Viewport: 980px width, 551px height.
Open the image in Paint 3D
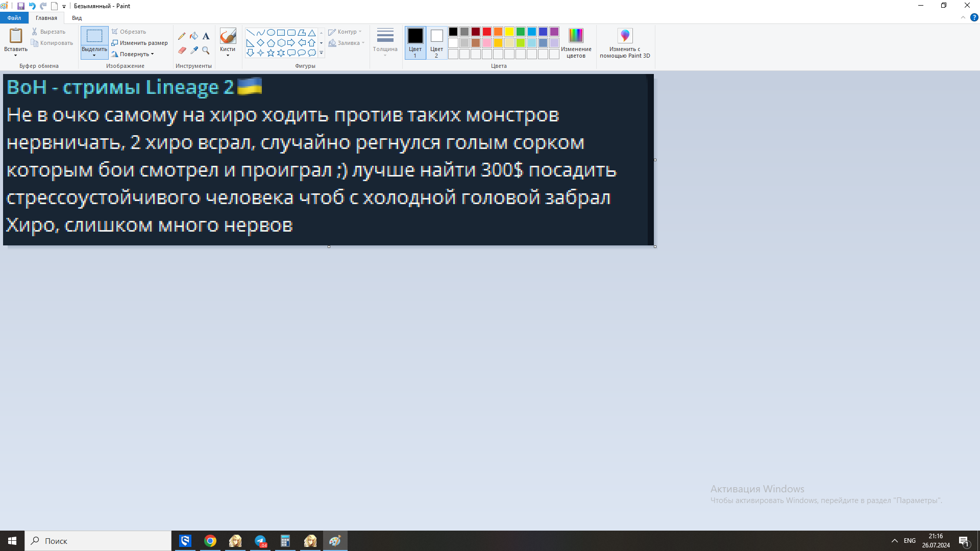(x=625, y=43)
